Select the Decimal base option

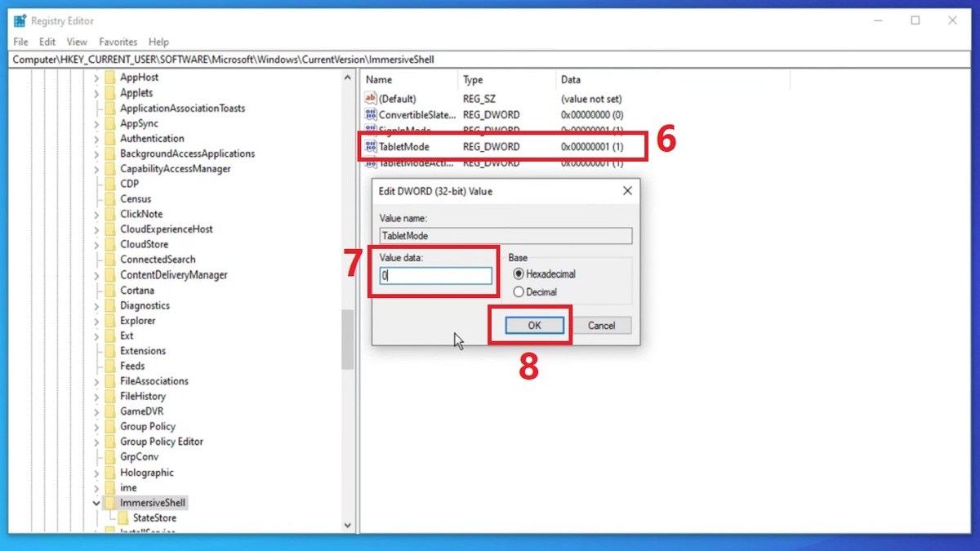coord(520,291)
